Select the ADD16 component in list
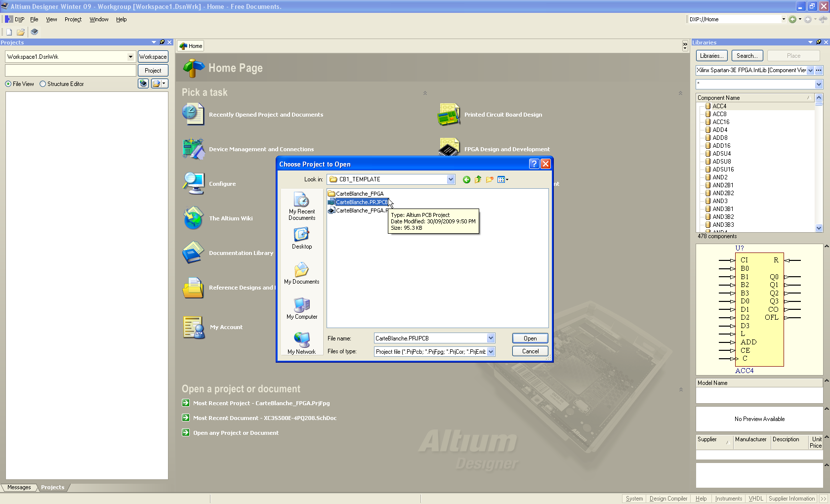The width and height of the screenshot is (830, 504). (721, 146)
